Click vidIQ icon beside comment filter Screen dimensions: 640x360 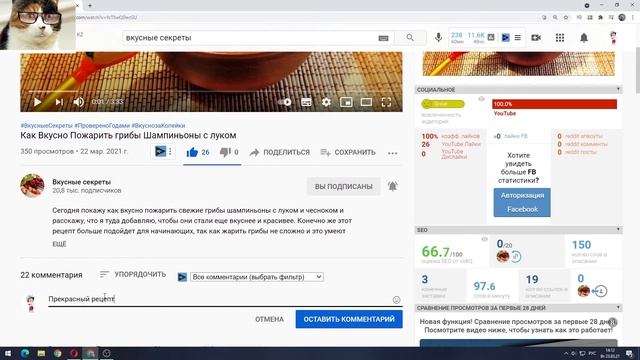coord(182,277)
